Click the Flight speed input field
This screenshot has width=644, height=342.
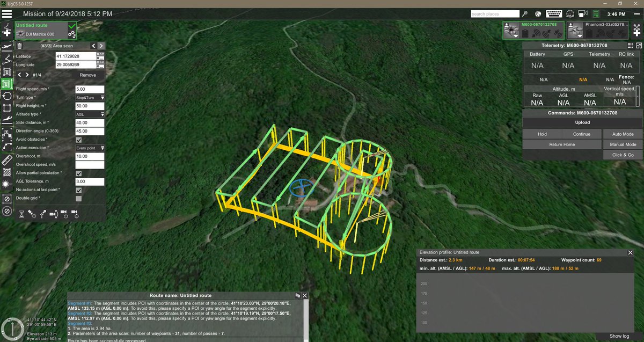tap(90, 89)
